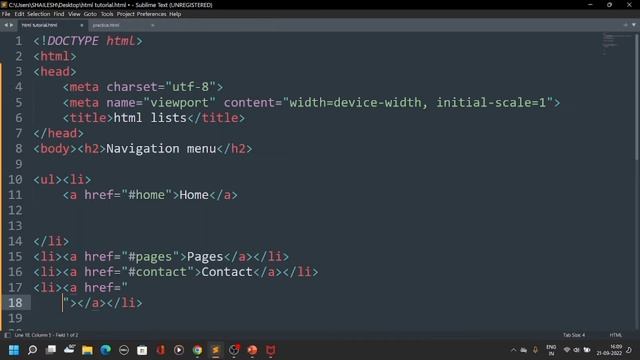Click the '#home' href value

pyautogui.click(x=147, y=195)
